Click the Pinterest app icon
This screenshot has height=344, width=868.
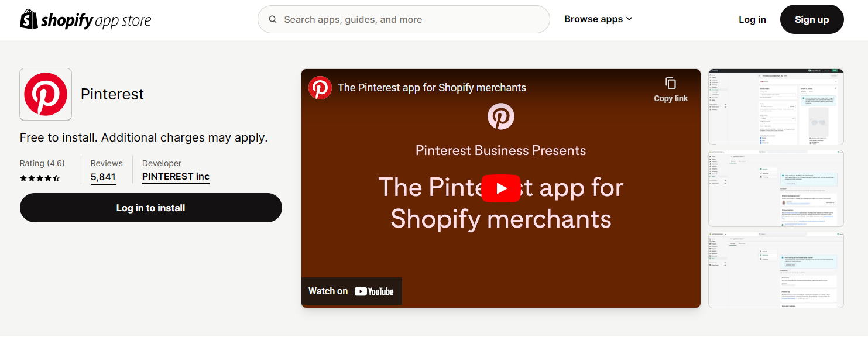click(x=46, y=94)
